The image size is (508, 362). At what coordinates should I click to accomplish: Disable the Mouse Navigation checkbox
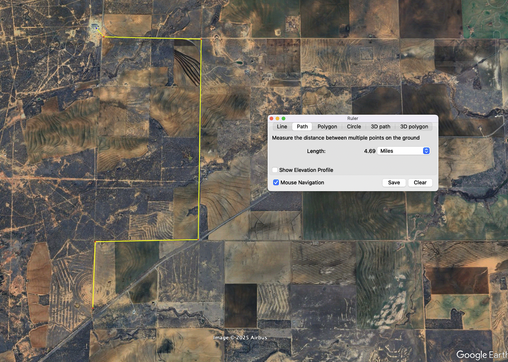[x=276, y=182]
